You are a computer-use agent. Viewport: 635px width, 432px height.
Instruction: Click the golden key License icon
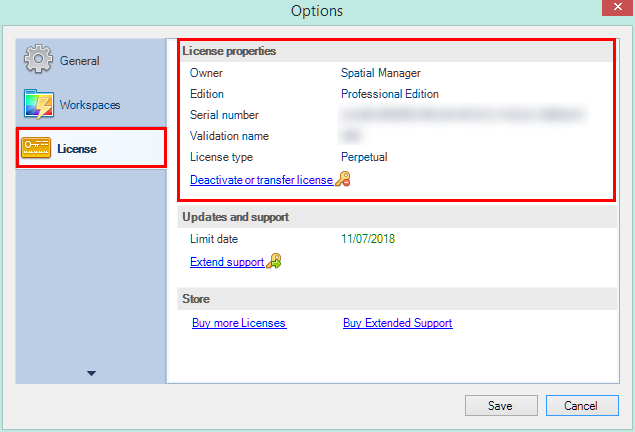(x=37, y=148)
